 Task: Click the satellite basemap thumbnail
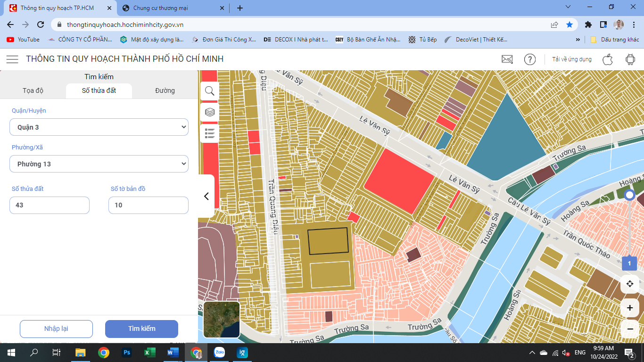pyautogui.click(x=222, y=320)
